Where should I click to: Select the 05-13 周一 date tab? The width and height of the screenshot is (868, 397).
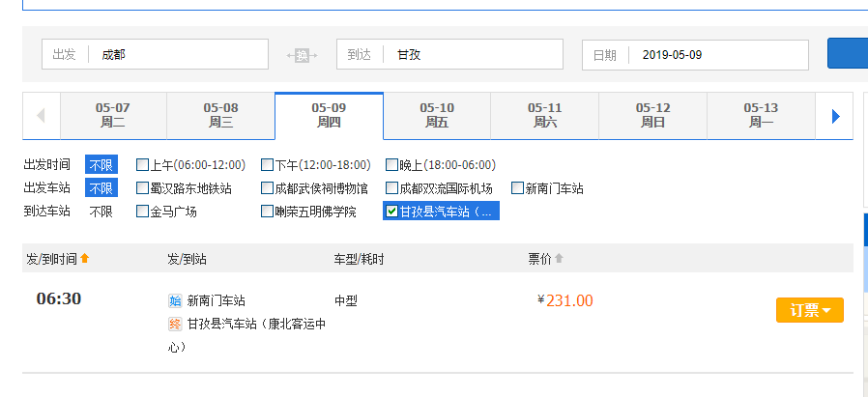[761, 115]
